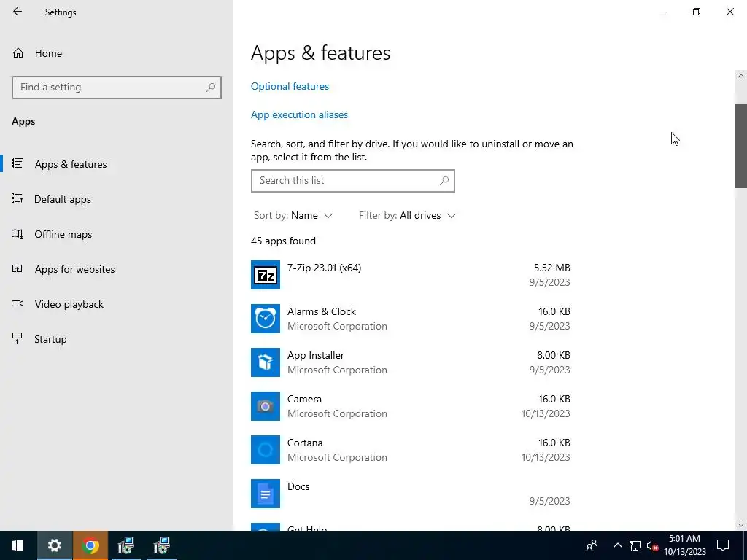The height and width of the screenshot is (560, 747).
Task: Select the Docs app icon
Action: [266, 494]
